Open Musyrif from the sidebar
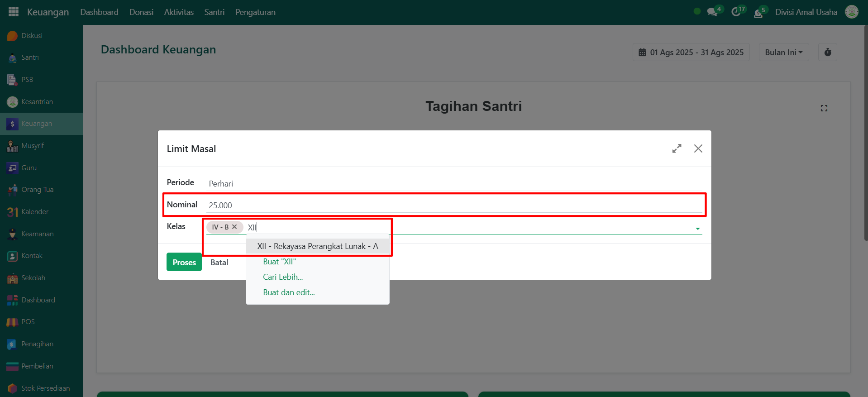This screenshot has width=868, height=397. point(33,146)
